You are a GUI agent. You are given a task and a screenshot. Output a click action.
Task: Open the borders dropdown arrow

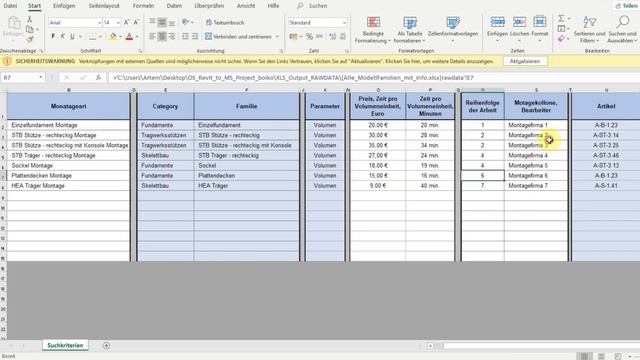click(x=100, y=37)
